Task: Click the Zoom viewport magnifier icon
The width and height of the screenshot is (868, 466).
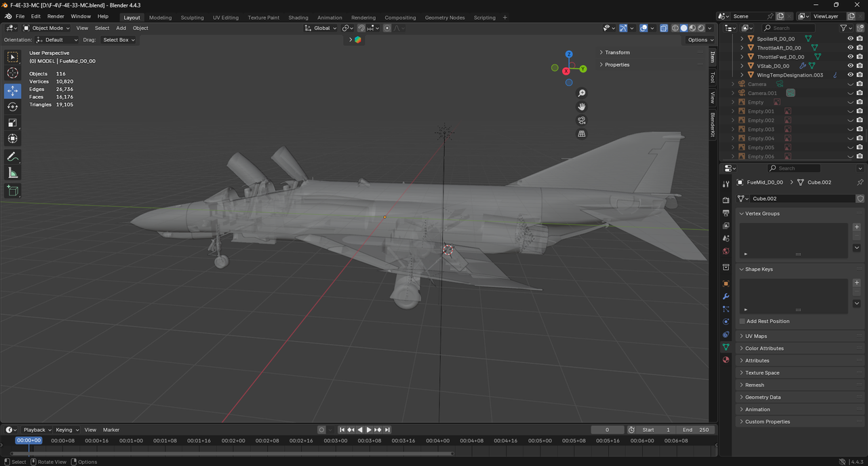Action: pyautogui.click(x=581, y=93)
